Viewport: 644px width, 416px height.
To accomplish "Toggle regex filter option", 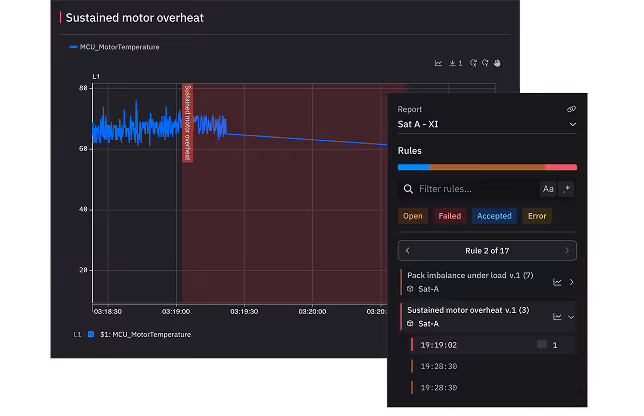I will [566, 189].
